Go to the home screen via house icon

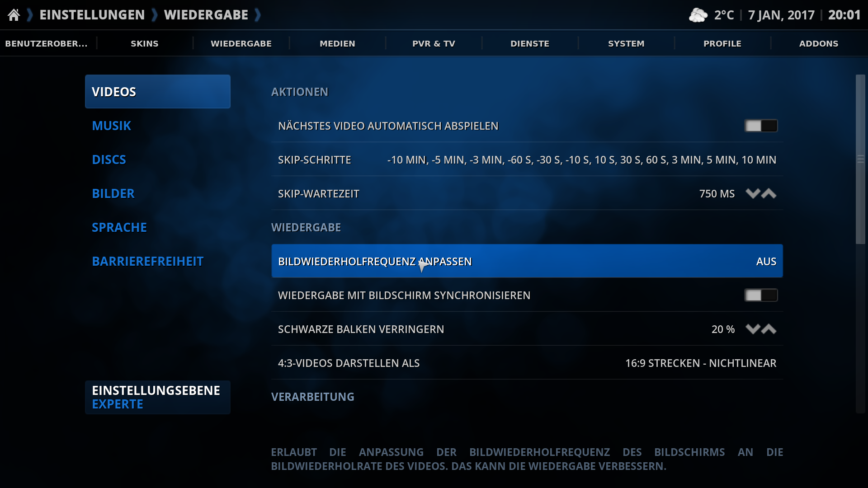tap(14, 15)
